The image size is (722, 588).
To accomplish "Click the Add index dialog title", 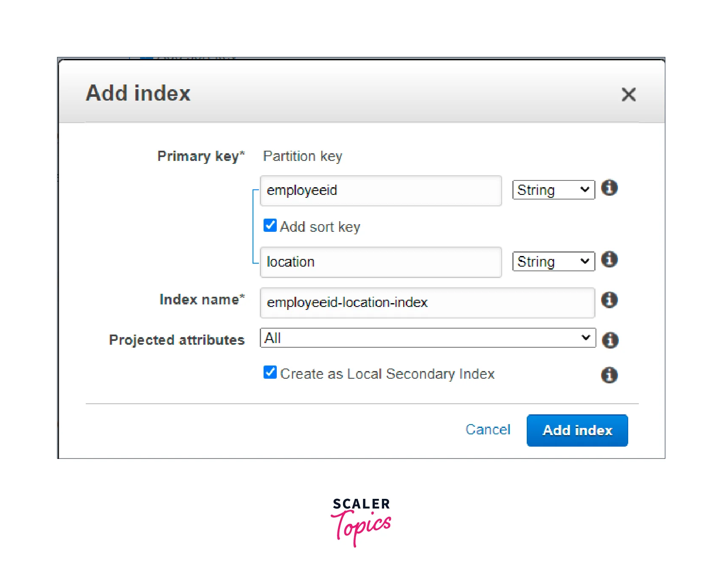I will coord(138,93).
